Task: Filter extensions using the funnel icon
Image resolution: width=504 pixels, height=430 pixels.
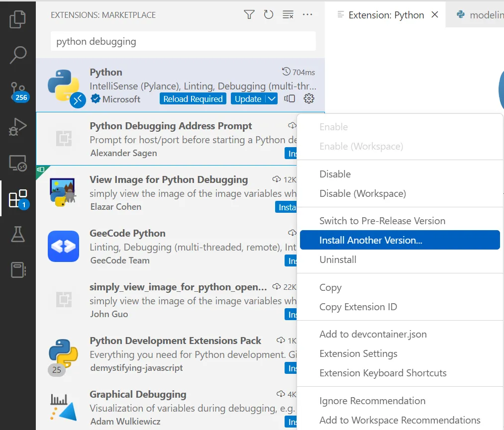Action: (249, 14)
